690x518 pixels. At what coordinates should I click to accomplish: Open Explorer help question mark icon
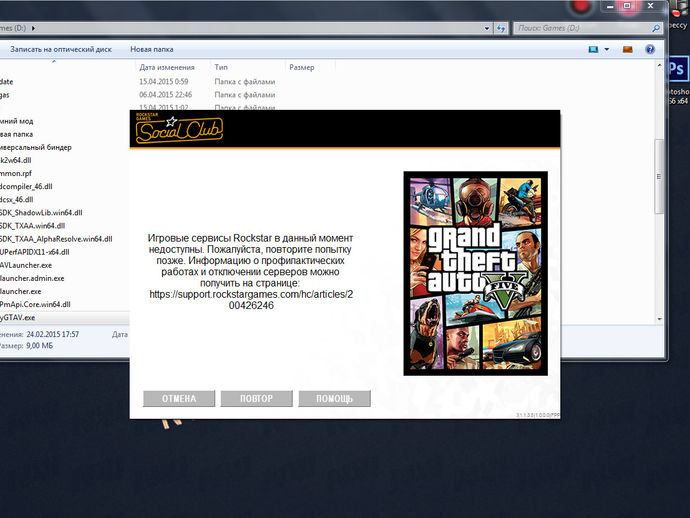[650, 49]
